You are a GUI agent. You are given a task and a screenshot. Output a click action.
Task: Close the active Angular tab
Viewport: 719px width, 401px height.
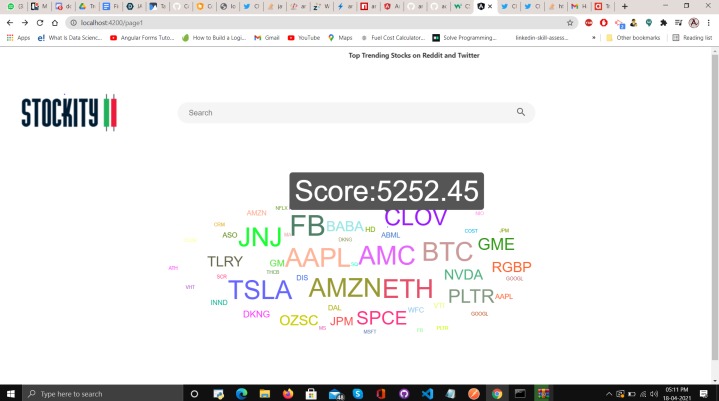coord(490,6)
